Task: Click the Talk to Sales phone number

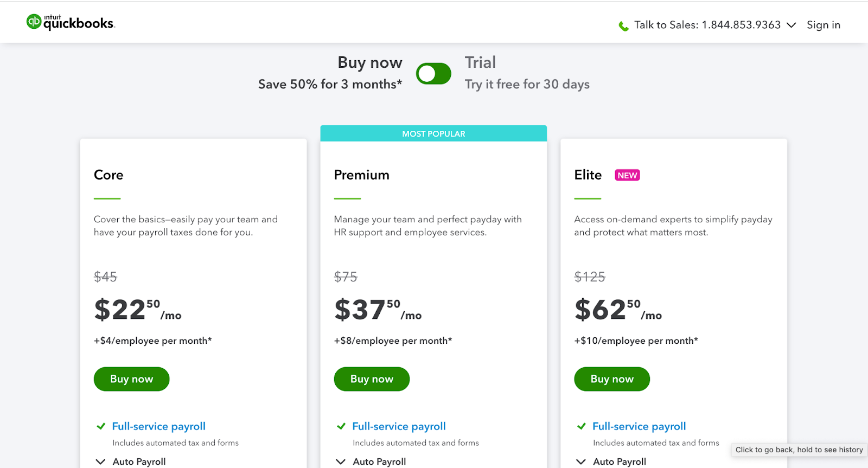Action: [741, 25]
